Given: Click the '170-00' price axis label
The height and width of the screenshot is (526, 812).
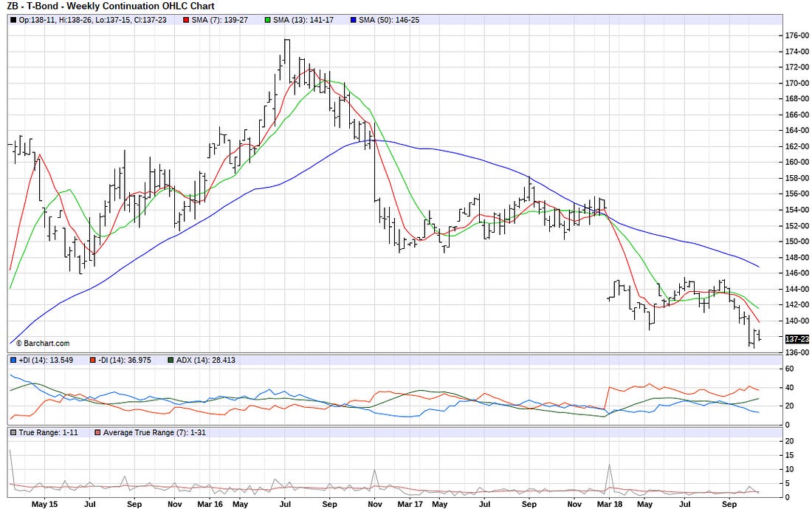Looking at the screenshot, I should coord(797,83).
